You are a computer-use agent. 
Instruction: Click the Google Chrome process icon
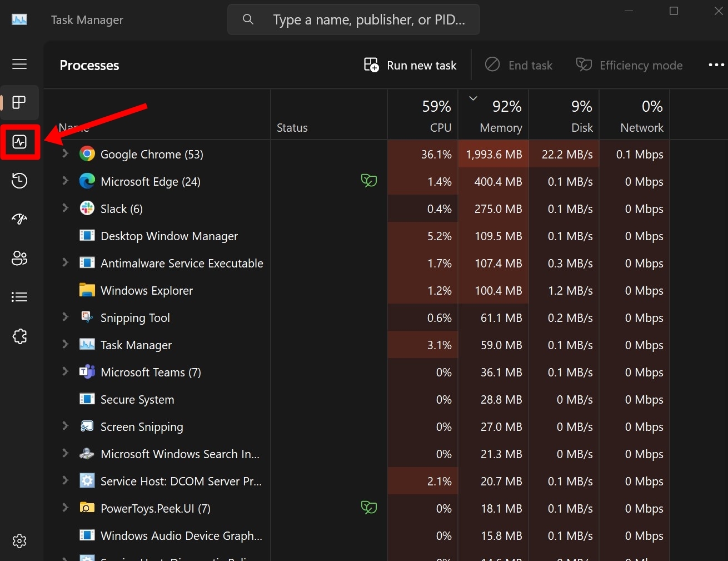click(x=87, y=154)
